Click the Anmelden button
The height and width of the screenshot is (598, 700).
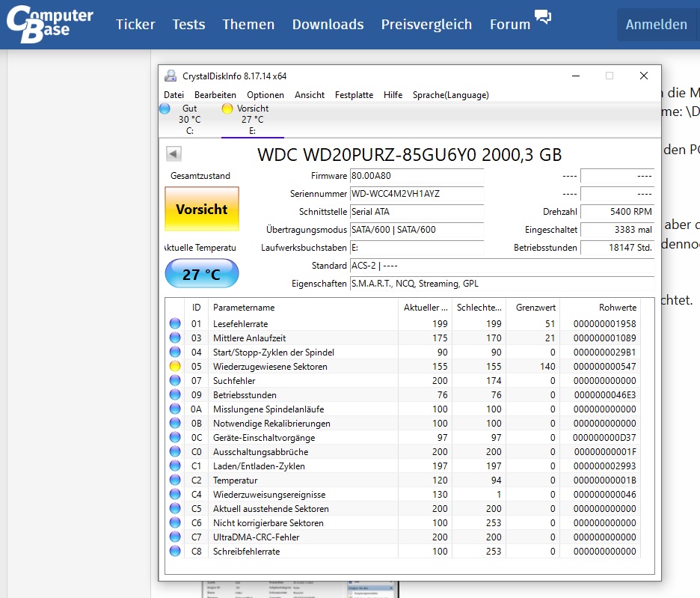coord(657,24)
